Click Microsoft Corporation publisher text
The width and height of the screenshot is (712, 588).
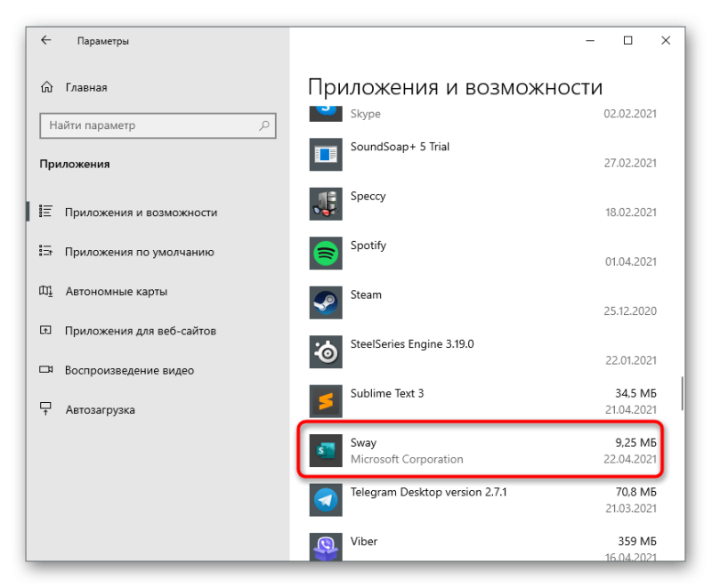click(407, 459)
